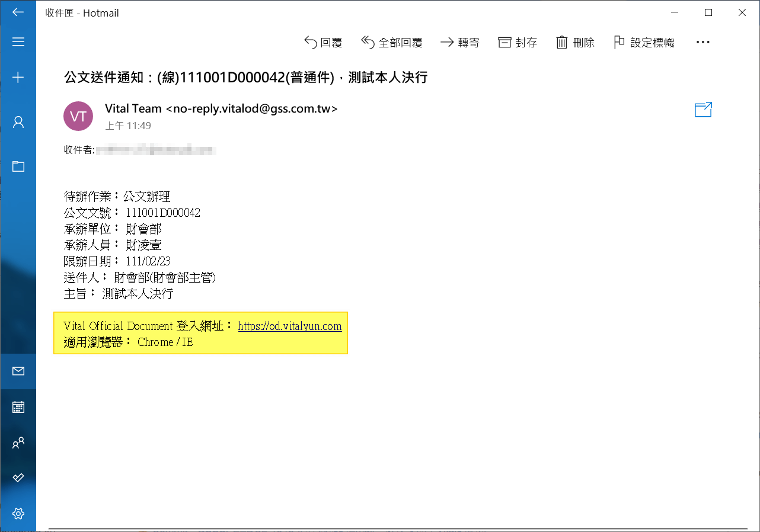Flag the message with 設定標幟
This screenshot has height=532, width=760.
[x=643, y=43]
